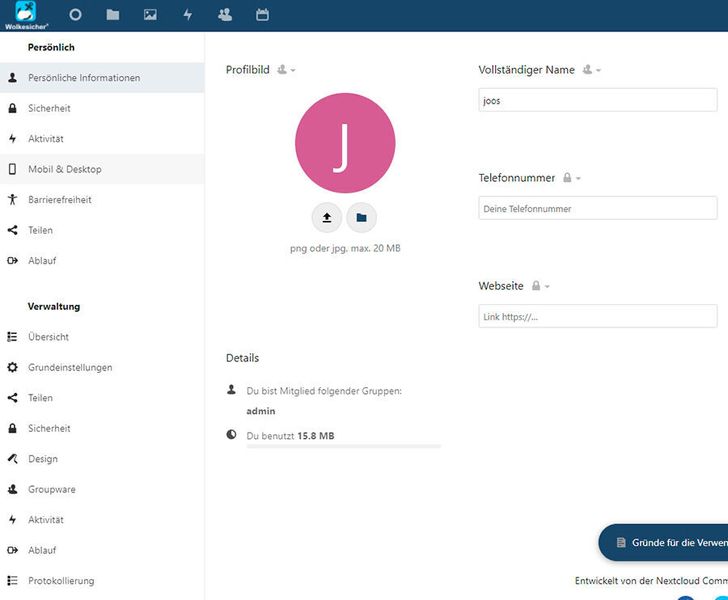Open personal Sicherheit settings
This screenshot has width=728, height=600.
[102, 108]
